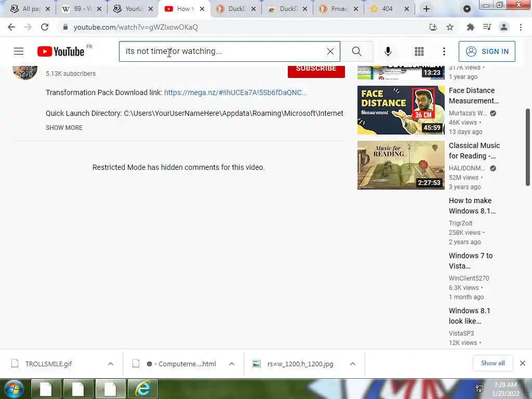Viewport: 532px width, 399px height.
Task: Open the YouTube settings three-dot menu
Action: 444,51
